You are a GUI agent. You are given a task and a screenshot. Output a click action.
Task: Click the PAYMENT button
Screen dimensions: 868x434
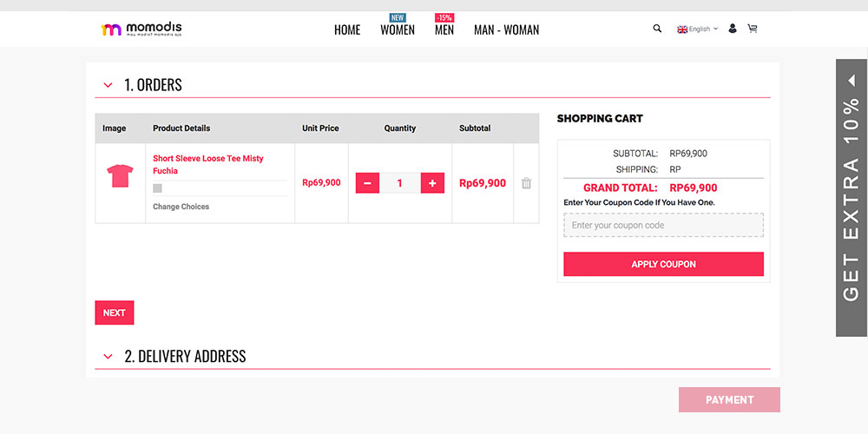coord(729,399)
